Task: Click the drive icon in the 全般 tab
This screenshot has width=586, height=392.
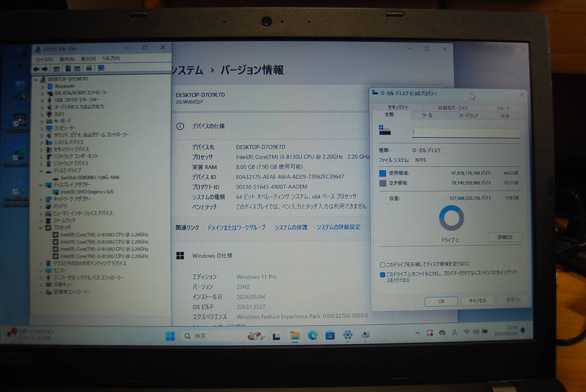Action: pos(385,130)
